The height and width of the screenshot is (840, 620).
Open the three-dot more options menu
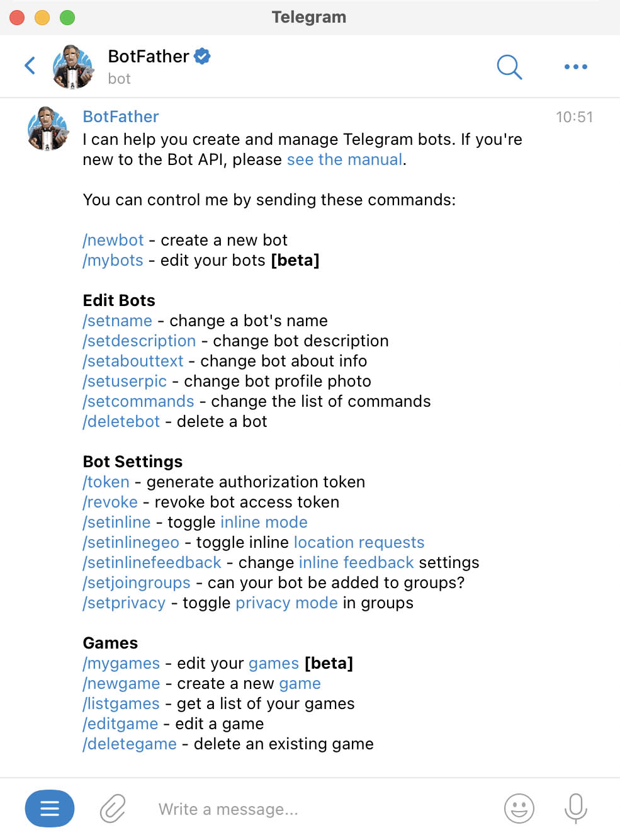click(575, 66)
